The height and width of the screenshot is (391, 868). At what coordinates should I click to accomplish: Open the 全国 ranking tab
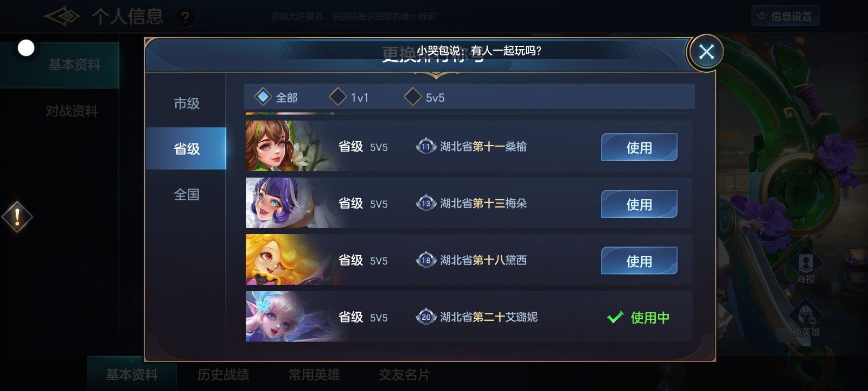click(x=186, y=194)
